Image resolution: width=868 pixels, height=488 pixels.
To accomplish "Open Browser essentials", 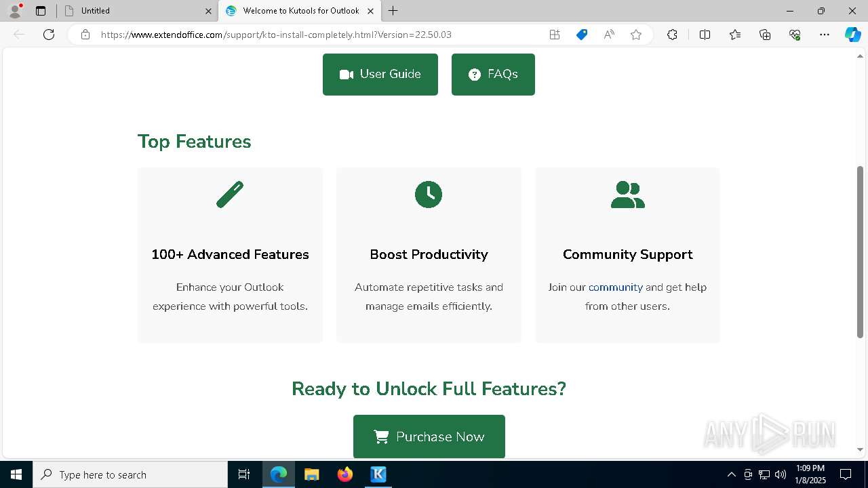I will point(795,35).
